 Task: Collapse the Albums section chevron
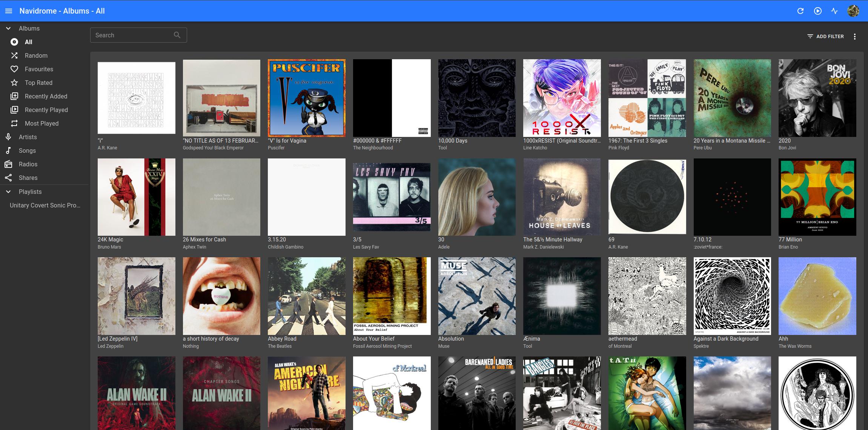point(8,28)
